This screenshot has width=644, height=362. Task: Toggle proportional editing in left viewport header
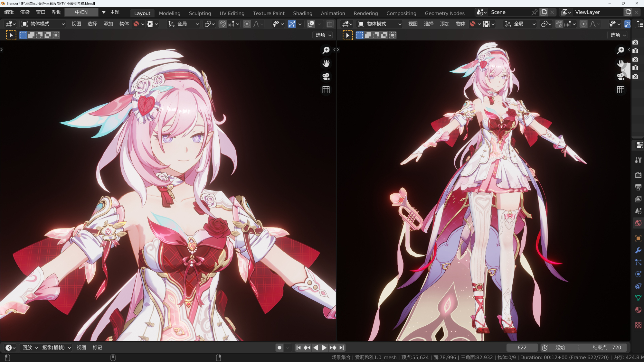pyautogui.click(x=247, y=24)
